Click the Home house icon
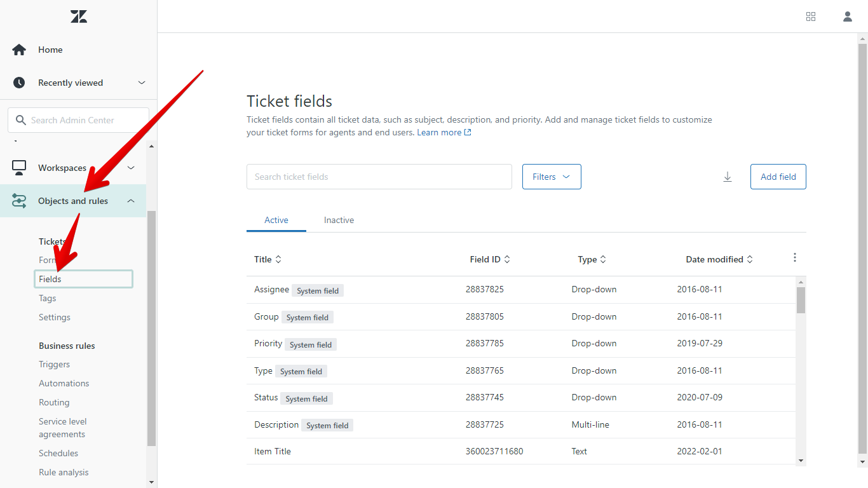The height and width of the screenshot is (488, 868). [19, 50]
